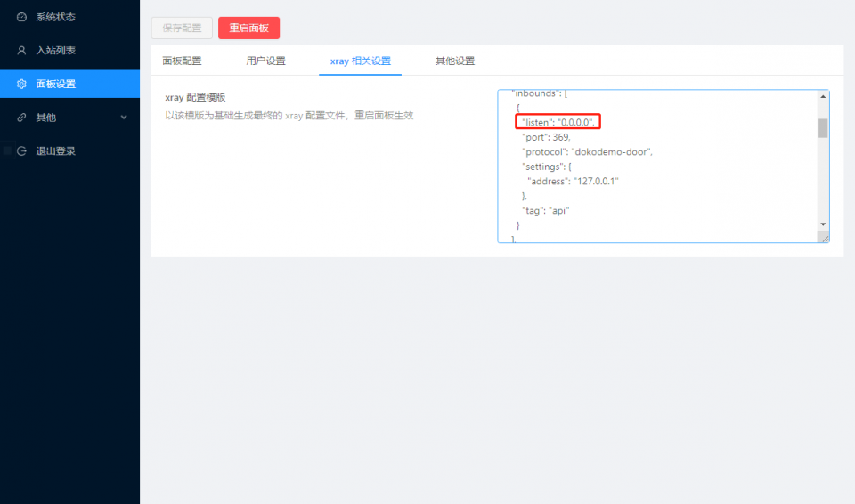Viewport: 855px width, 504px height.
Task: Switch to the 其他设置 tab
Action: [455, 61]
